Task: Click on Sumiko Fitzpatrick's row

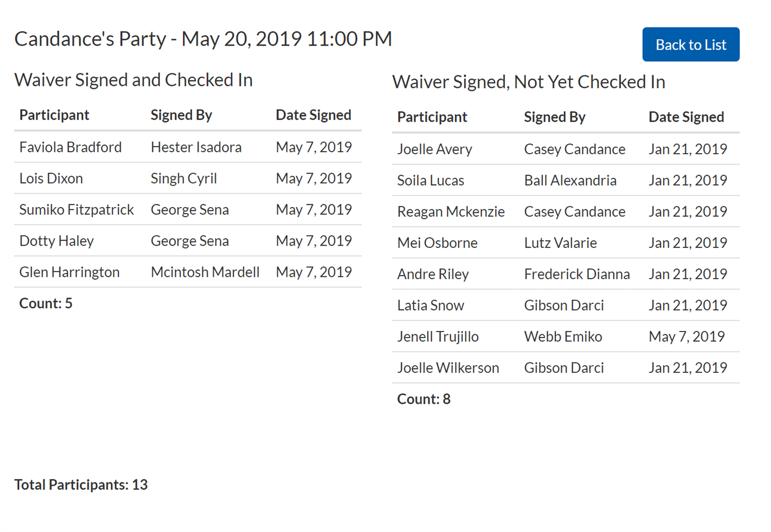Action: (77, 209)
